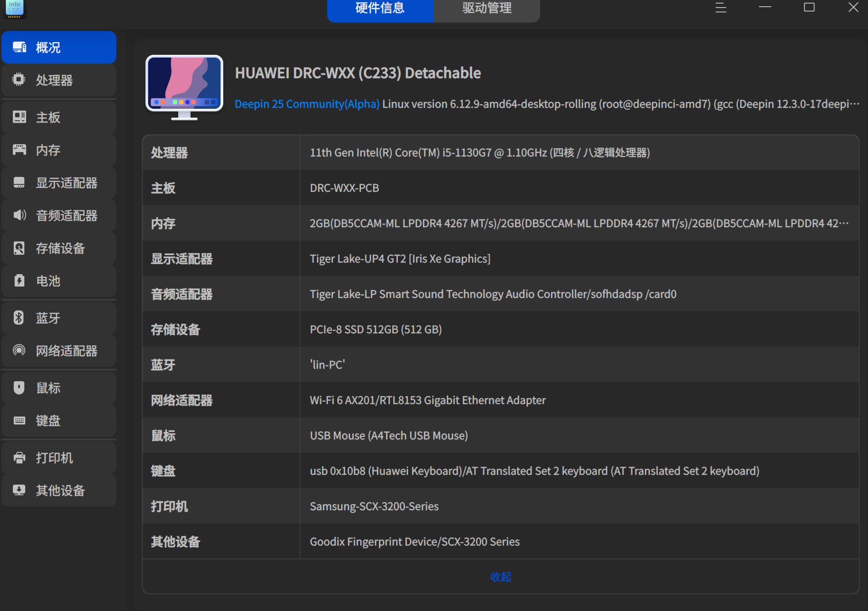This screenshot has height=611, width=868.
Task: Click the Deepin 25 Community(Alpha) link
Action: coord(307,104)
